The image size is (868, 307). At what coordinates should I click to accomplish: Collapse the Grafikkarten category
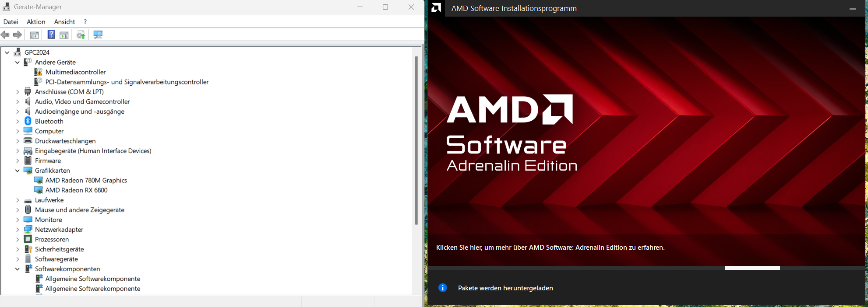tap(18, 171)
